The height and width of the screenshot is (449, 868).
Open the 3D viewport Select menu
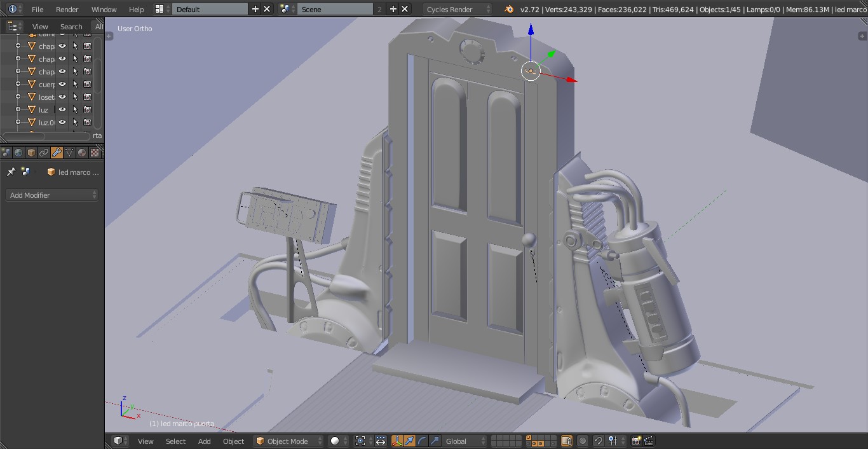pyautogui.click(x=175, y=441)
